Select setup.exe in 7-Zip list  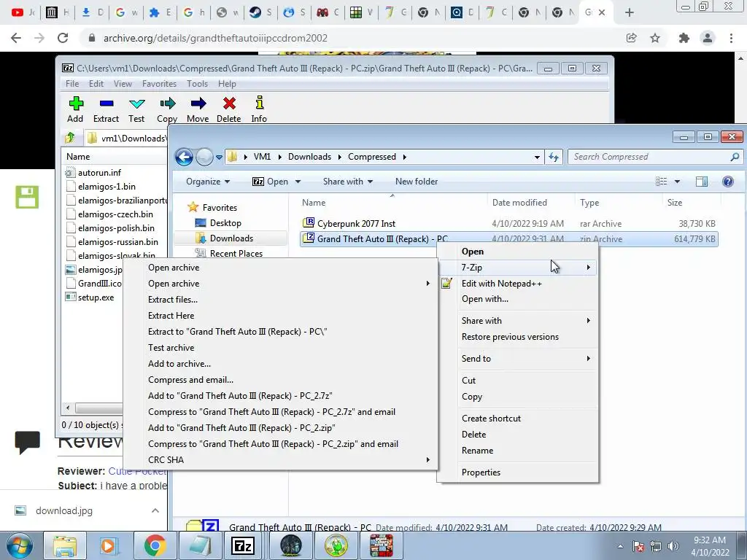[x=96, y=297]
